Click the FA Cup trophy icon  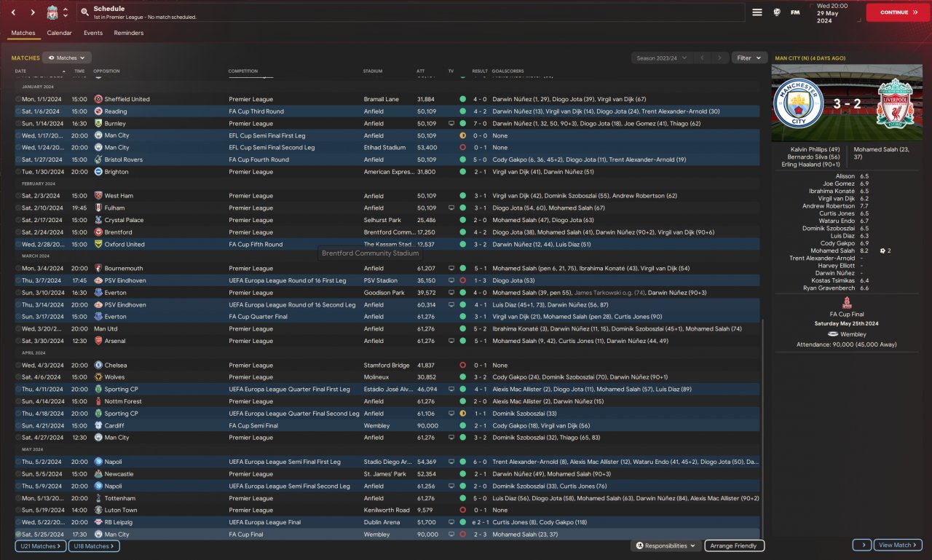coord(848,302)
